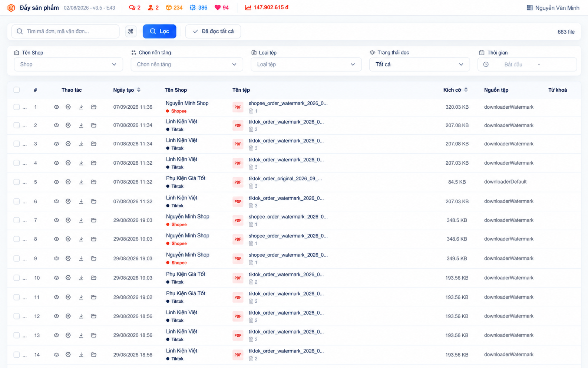Click the Nguồn tệp column header
The height and width of the screenshot is (368, 588).
pyautogui.click(x=496, y=90)
